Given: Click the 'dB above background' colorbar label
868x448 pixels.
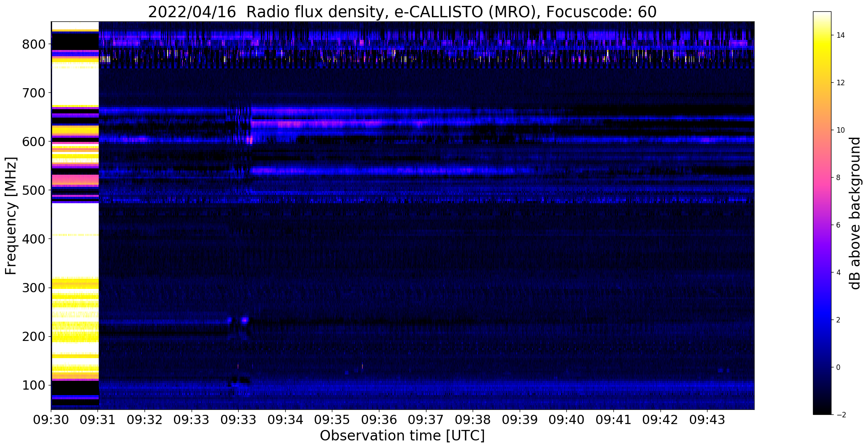Looking at the screenshot, I should point(855,213).
